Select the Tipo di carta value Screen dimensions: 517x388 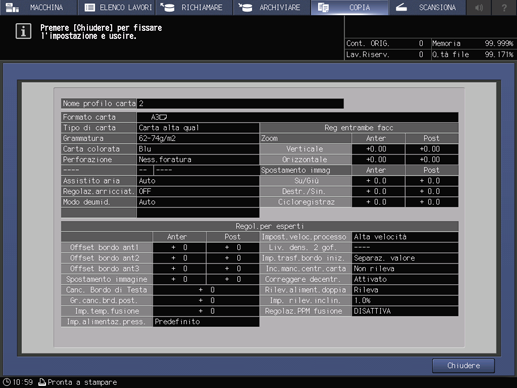pos(198,128)
